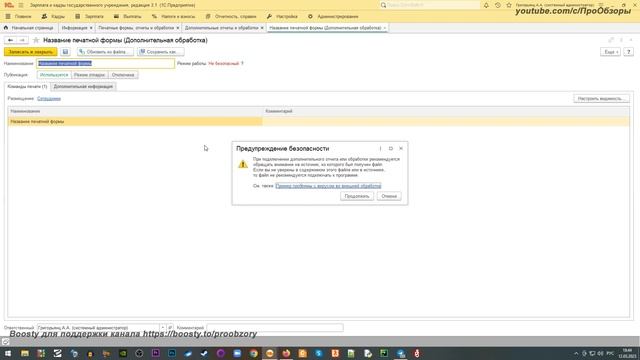Click Записать и закрыть button
This screenshot has height=360, width=640.
tap(31, 52)
